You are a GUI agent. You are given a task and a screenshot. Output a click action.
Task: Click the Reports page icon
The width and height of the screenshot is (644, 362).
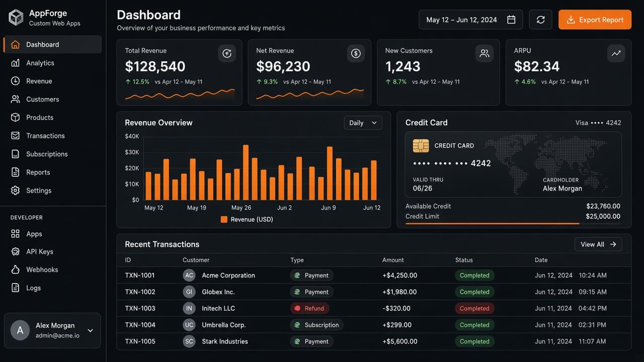point(16,172)
